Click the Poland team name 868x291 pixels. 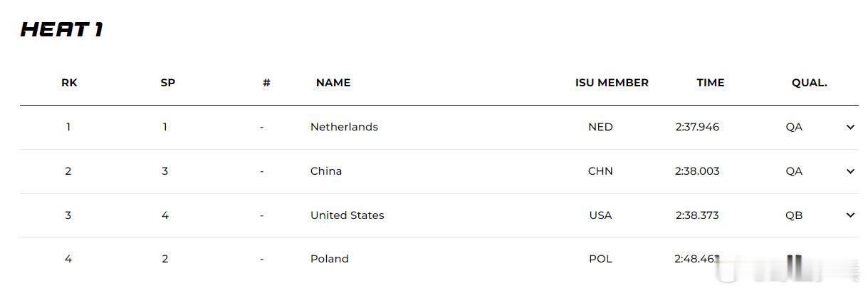[329, 259]
